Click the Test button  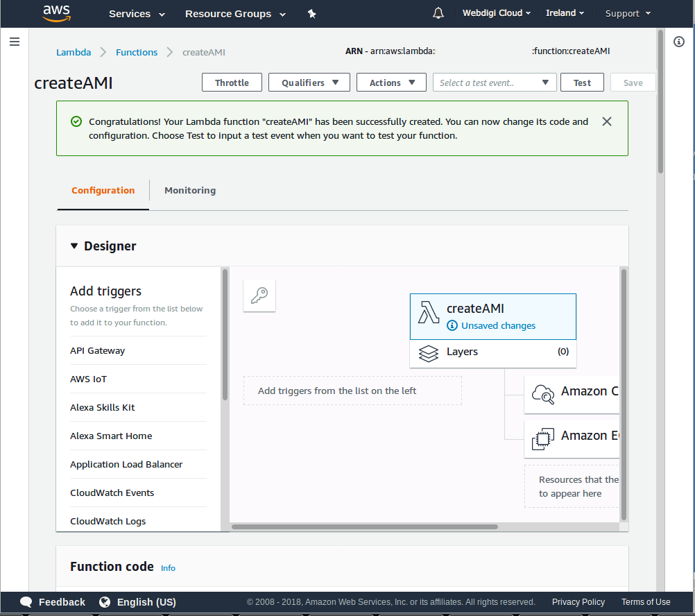pyautogui.click(x=582, y=83)
